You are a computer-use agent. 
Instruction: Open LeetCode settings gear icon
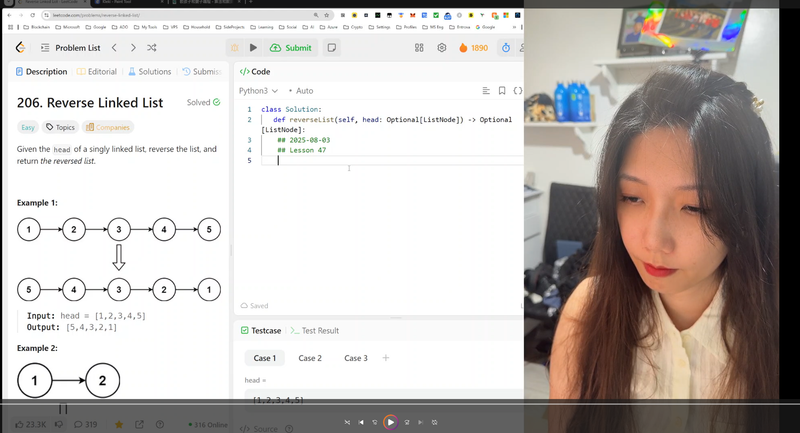point(442,47)
